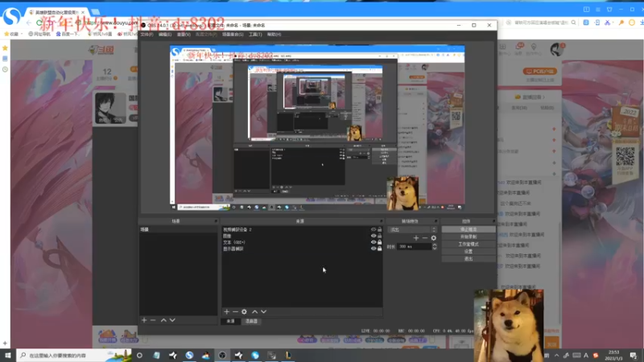Open the 编辑(E) menu in OBS
The height and width of the screenshot is (362, 644).
(x=165, y=35)
